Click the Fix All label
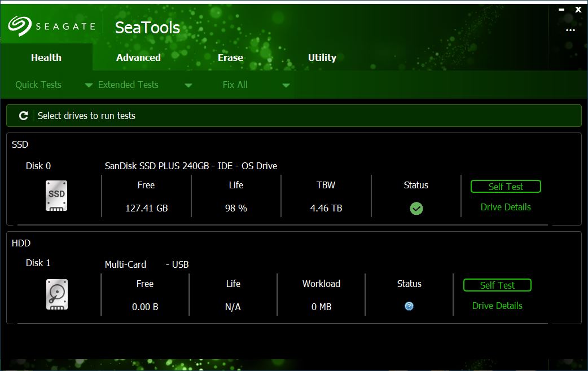The height and width of the screenshot is (371, 588). 235,85
